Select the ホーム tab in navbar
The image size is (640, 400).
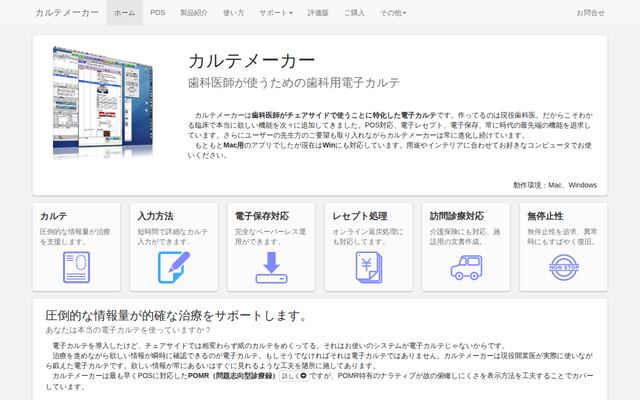(x=124, y=13)
